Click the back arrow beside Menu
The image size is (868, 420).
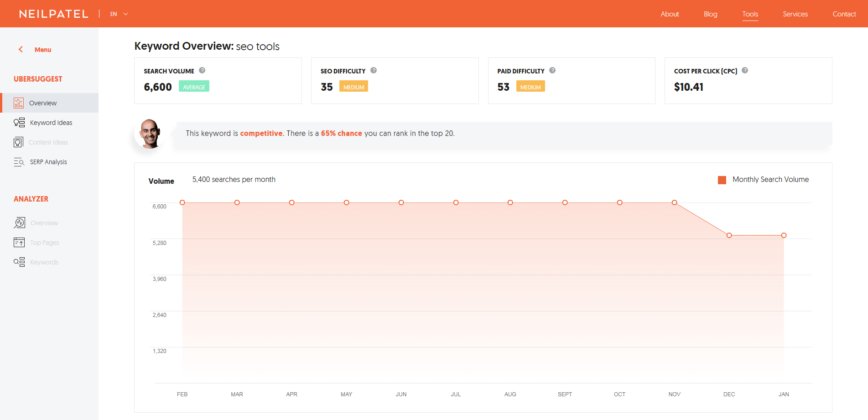point(21,49)
